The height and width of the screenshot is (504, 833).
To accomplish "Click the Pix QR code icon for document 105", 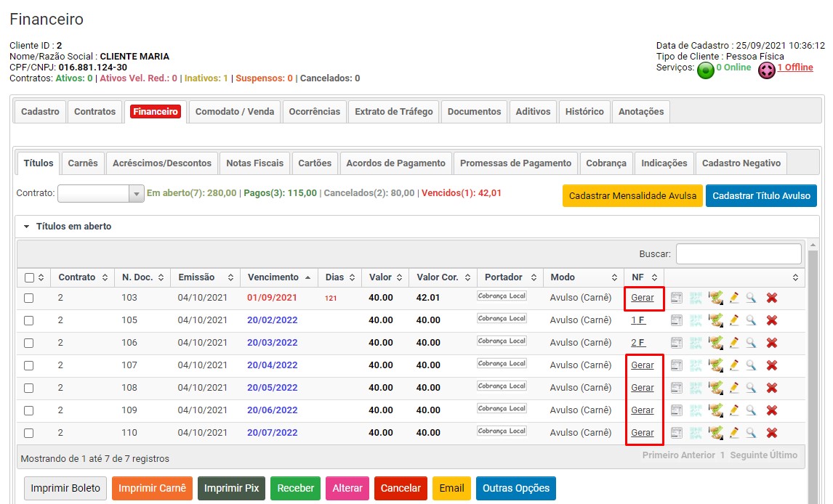I will pyautogui.click(x=696, y=320).
